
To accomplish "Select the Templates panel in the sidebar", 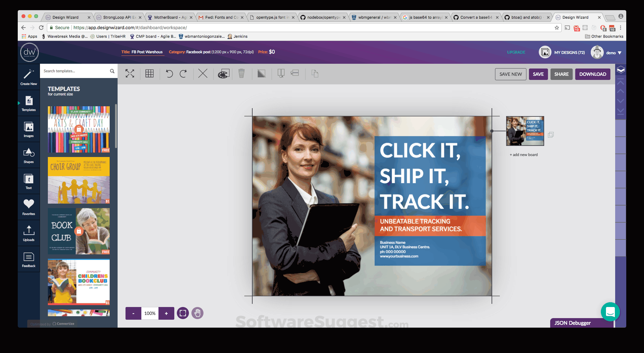I will click(29, 103).
